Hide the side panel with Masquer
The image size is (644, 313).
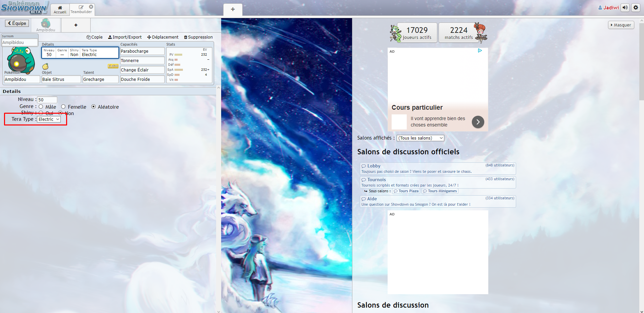point(621,25)
